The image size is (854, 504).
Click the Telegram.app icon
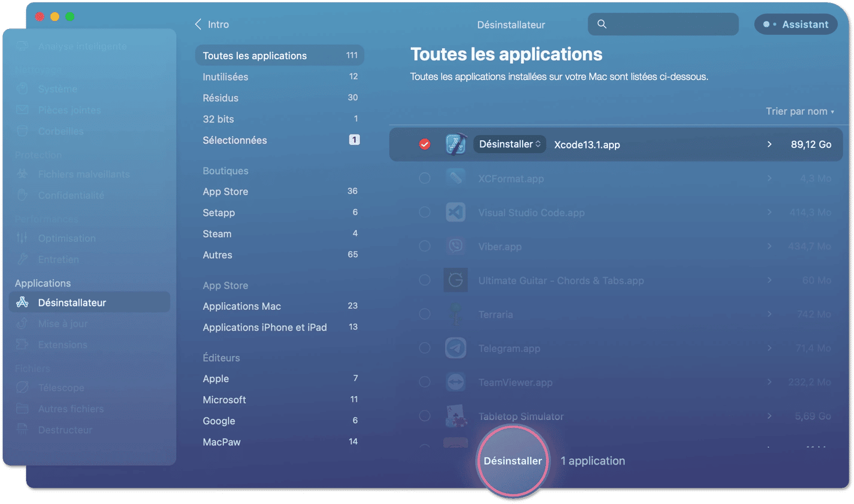click(x=455, y=348)
